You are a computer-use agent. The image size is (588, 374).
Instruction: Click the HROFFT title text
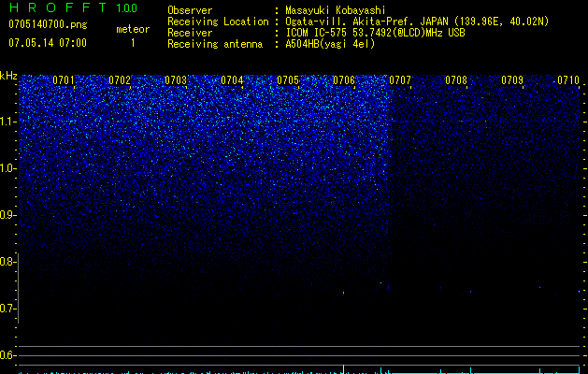click(58, 7)
